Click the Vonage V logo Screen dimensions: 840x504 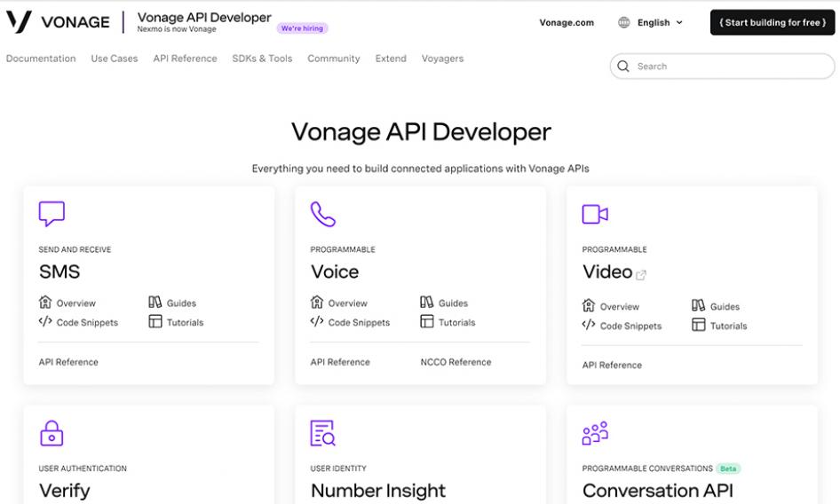tap(19, 22)
